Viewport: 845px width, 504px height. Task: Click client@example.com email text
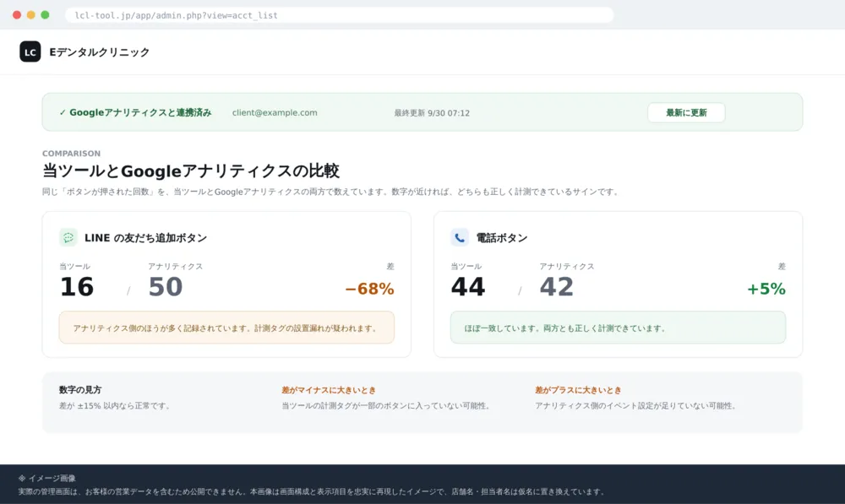(x=275, y=112)
